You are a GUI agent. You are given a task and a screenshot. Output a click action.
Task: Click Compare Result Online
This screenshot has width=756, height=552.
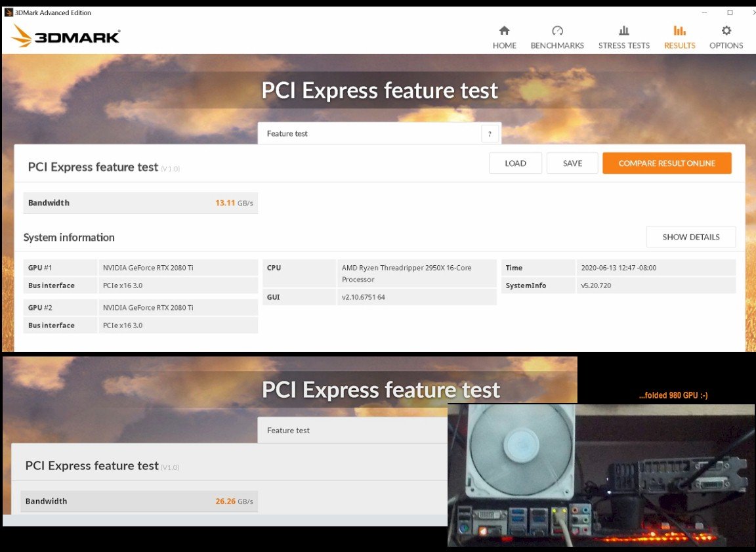(x=667, y=163)
